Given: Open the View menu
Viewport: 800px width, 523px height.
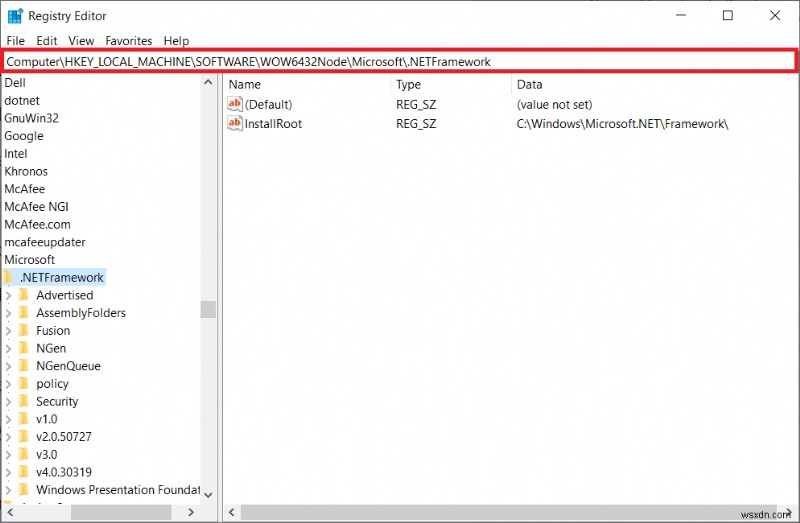Looking at the screenshot, I should pos(81,41).
